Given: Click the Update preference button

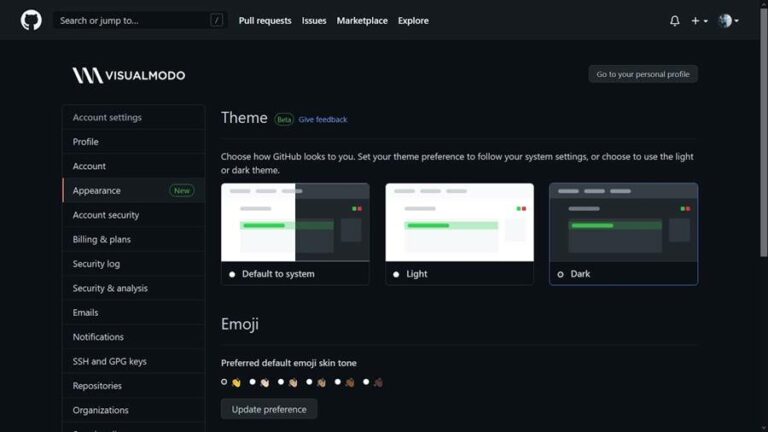Looking at the screenshot, I should click(269, 409).
